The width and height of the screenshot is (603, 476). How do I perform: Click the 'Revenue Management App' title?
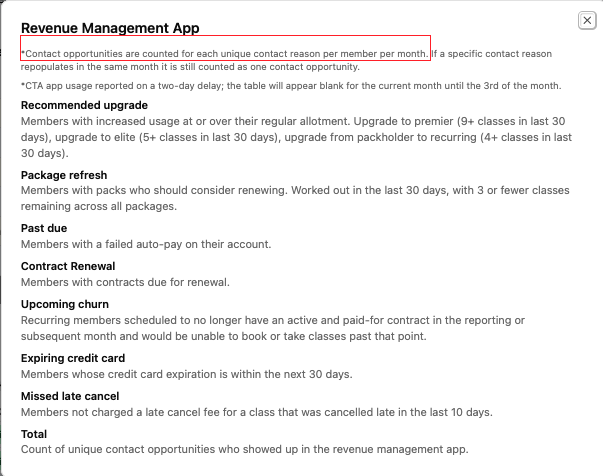click(x=110, y=28)
